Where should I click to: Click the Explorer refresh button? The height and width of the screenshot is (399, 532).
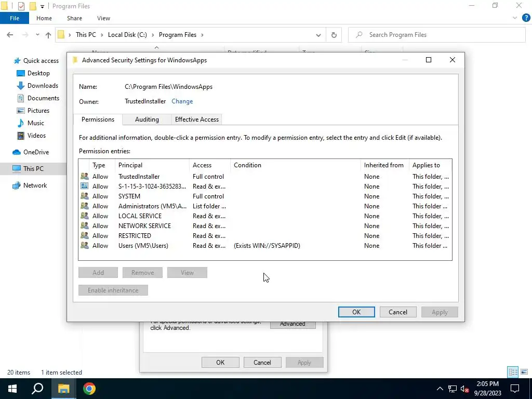334,35
